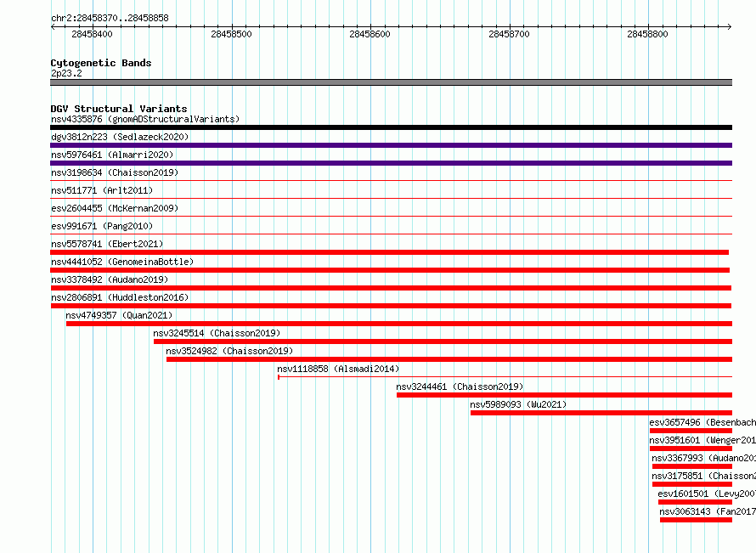Click the red esv1601501 variant bar

point(695,502)
